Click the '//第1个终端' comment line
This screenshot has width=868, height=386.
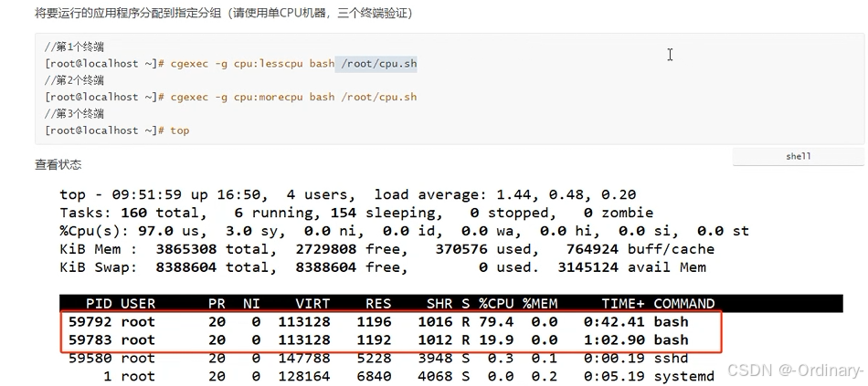(x=75, y=47)
